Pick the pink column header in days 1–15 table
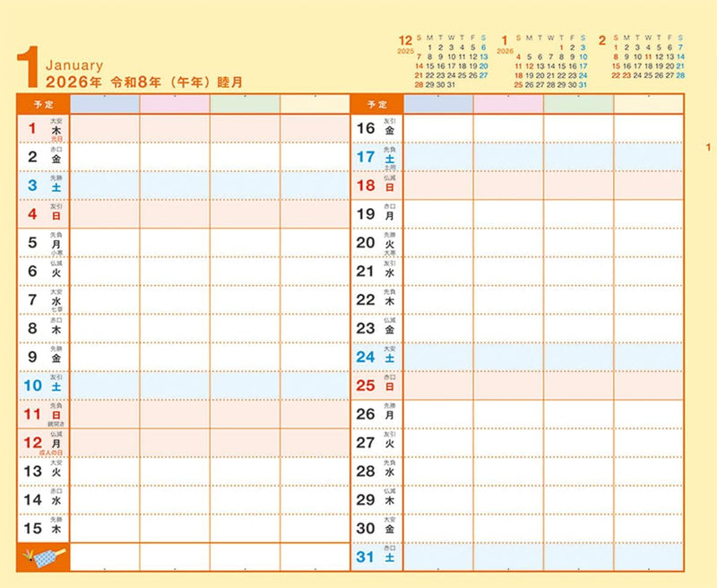The height and width of the screenshot is (588, 717). pyautogui.click(x=175, y=104)
